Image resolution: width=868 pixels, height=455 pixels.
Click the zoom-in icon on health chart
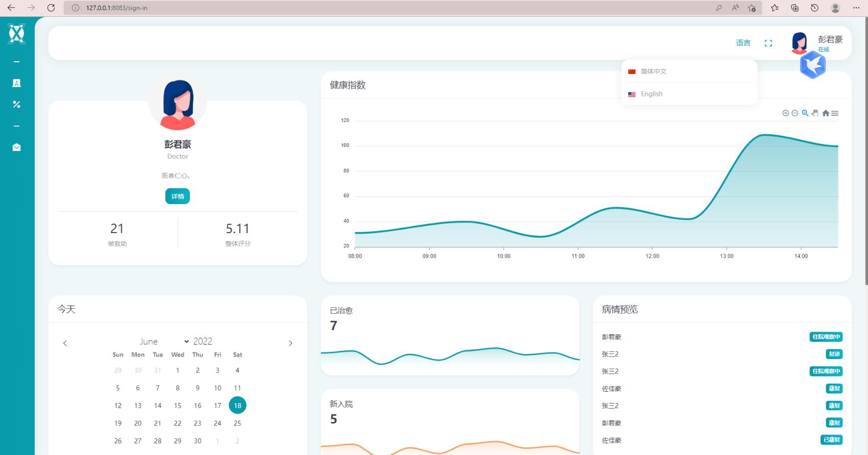click(x=786, y=113)
